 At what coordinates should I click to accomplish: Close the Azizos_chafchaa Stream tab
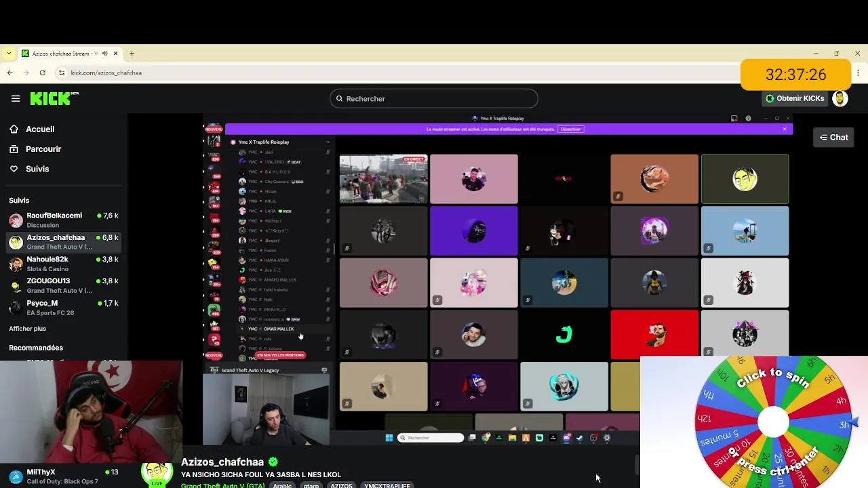(x=116, y=54)
